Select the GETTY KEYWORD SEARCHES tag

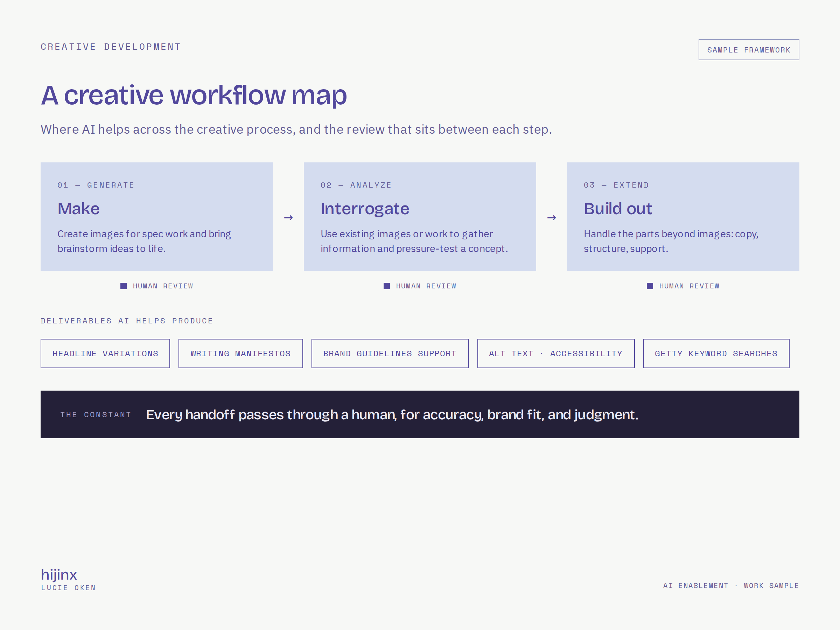click(x=716, y=353)
